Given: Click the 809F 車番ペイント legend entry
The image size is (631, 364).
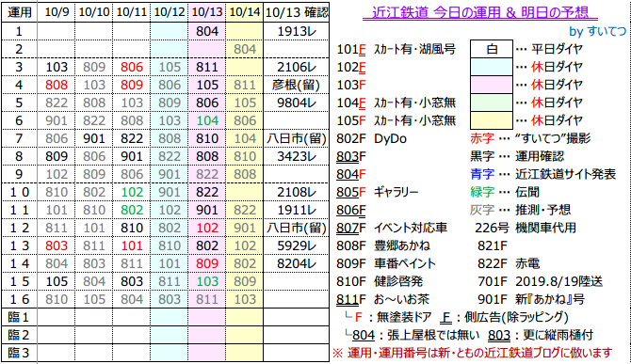Looking at the screenshot, I should click(386, 263).
